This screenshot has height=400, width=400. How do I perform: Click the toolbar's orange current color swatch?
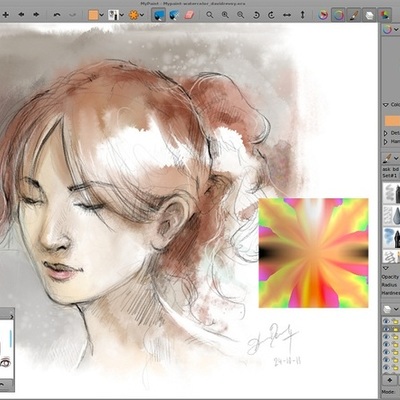(x=93, y=15)
